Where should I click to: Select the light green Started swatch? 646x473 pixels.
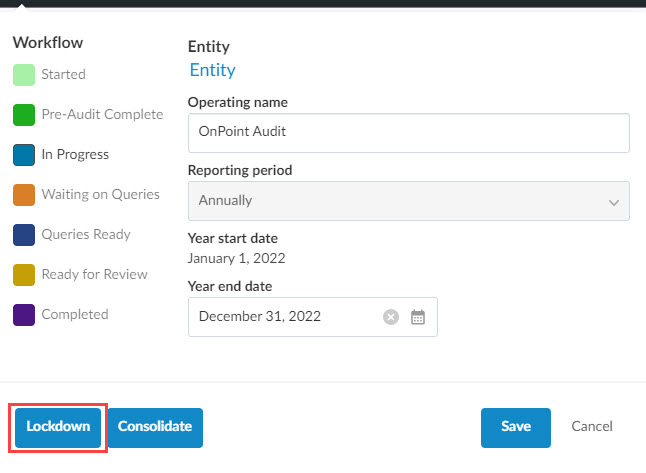(x=24, y=75)
